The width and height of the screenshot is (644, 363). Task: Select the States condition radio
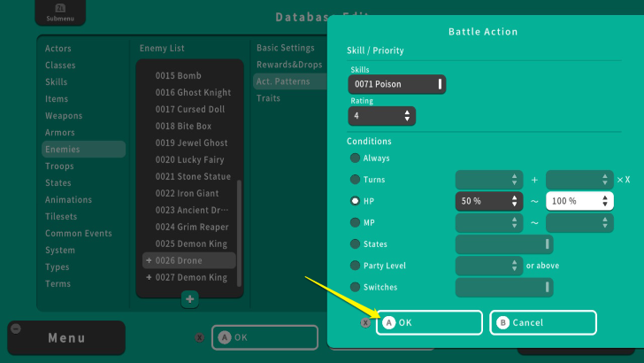pyautogui.click(x=355, y=243)
